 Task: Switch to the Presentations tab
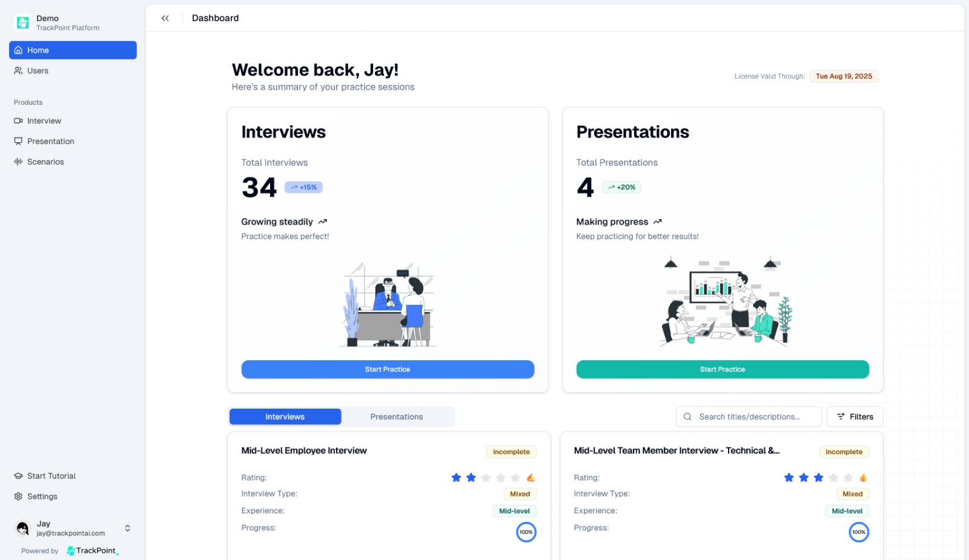click(x=397, y=417)
